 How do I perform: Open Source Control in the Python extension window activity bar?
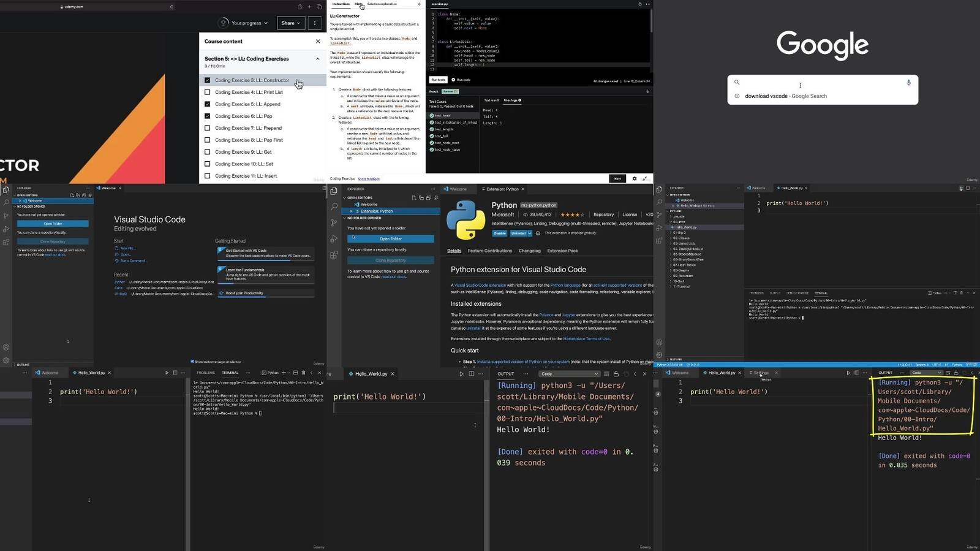click(334, 222)
